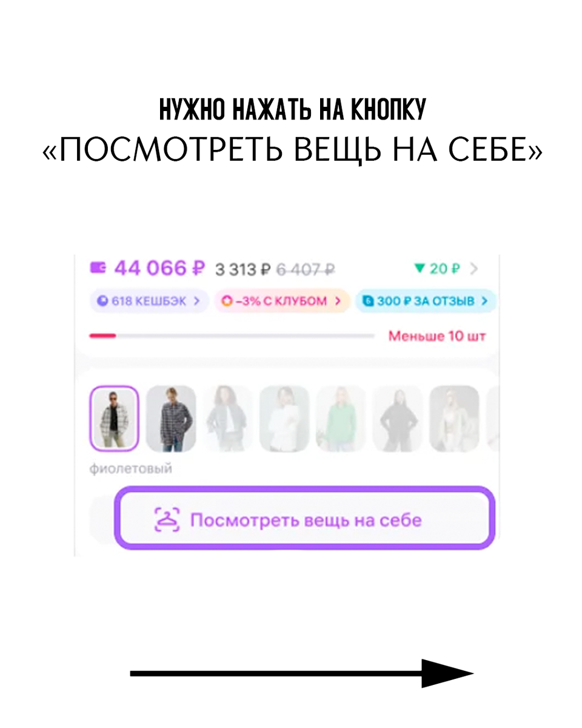Open the 618 КЕШБЭК chip chevron

tap(196, 301)
